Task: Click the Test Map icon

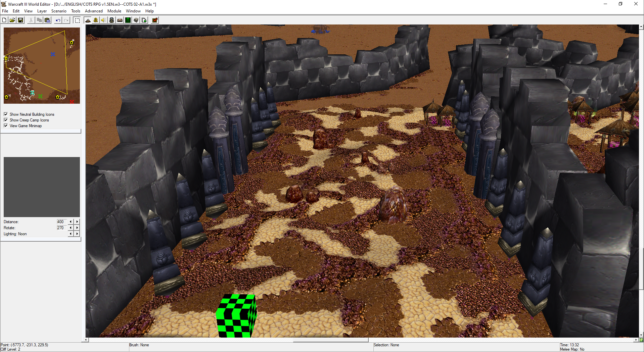Action: (155, 20)
